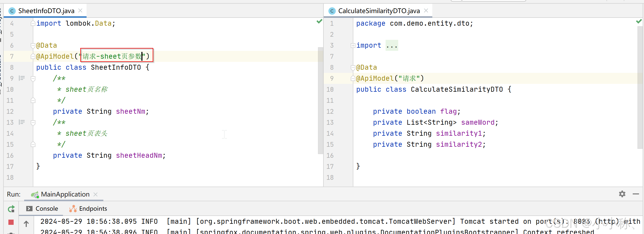
Task: Collapse the Javadoc comment at line 9
Action: [x=33, y=79]
